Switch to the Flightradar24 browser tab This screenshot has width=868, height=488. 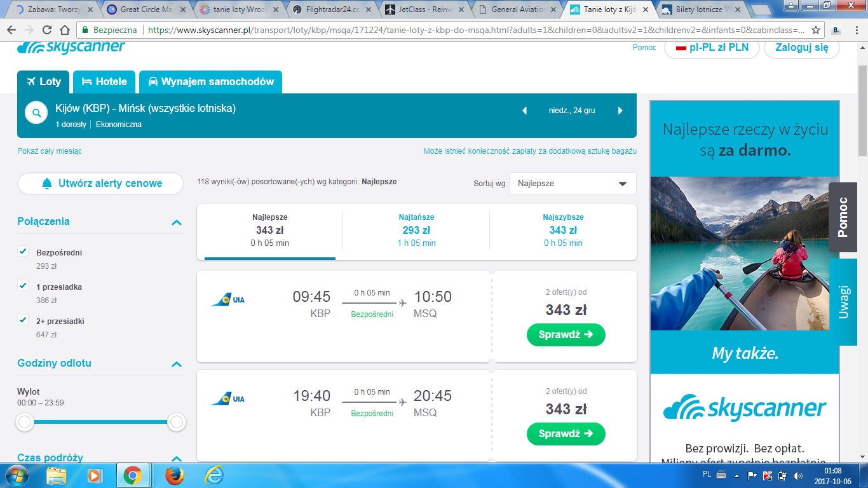333,10
